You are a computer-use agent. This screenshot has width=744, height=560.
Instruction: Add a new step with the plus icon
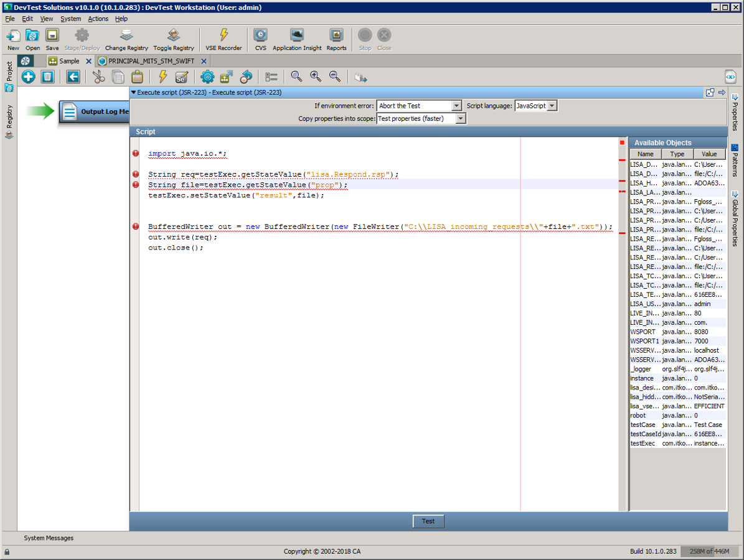pyautogui.click(x=28, y=77)
